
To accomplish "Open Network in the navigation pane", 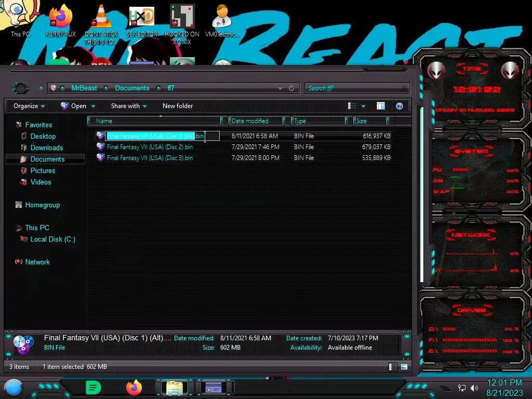I will point(37,262).
